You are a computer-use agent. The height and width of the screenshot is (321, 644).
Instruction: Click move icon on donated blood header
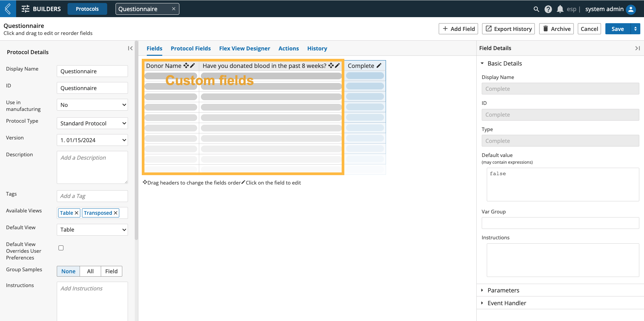[331, 66]
